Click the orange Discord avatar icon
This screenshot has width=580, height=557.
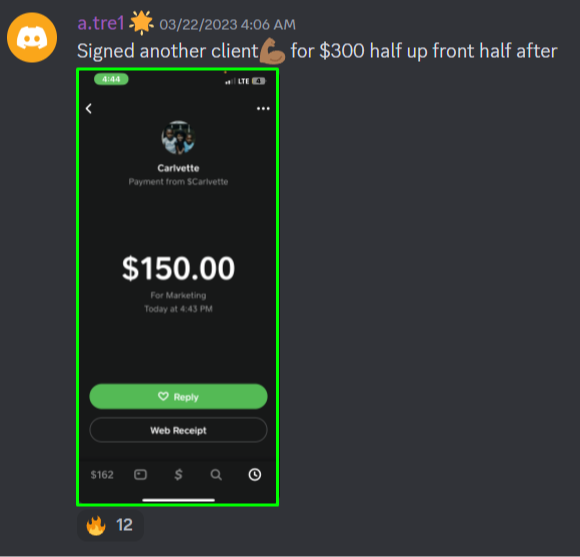[x=32, y=37]
